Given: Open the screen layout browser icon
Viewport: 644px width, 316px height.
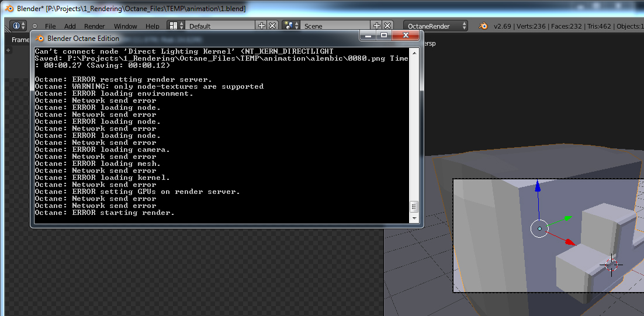Looking at the screenshot, I should click(176, 26).
